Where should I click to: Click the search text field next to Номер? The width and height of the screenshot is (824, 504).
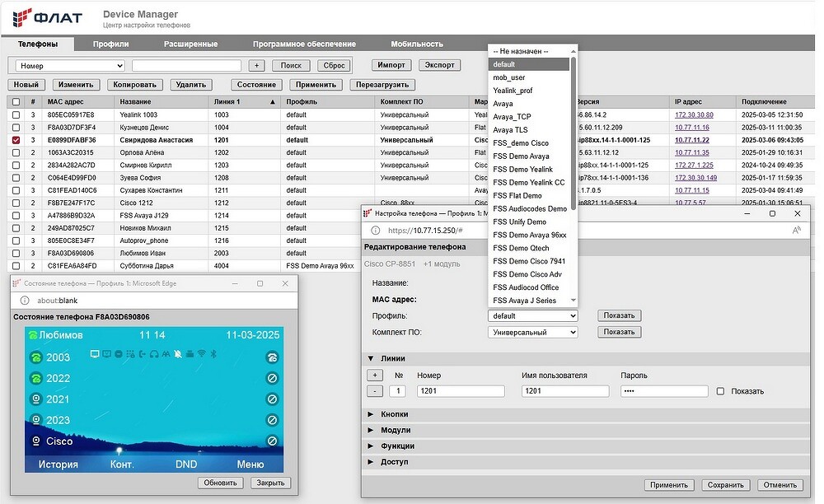(x=186, y=66)
